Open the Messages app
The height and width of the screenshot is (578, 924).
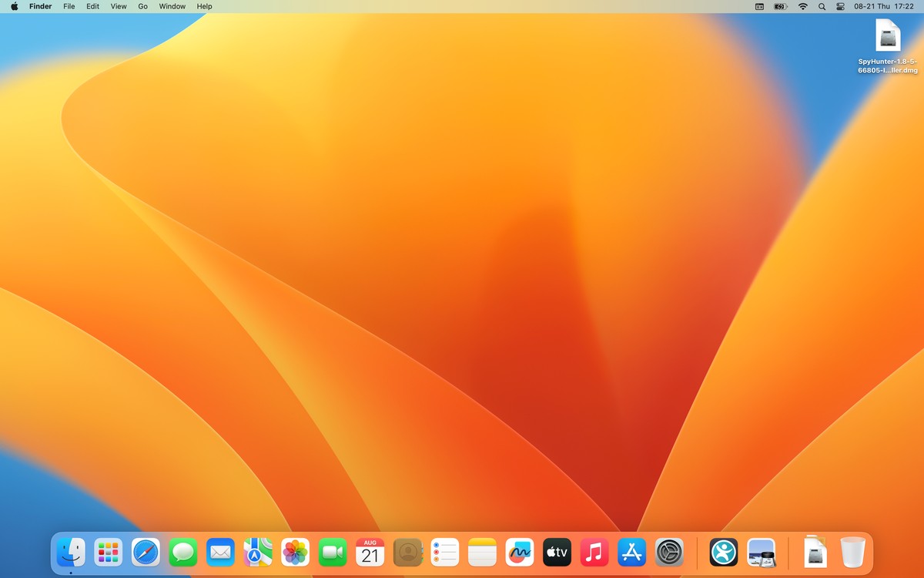click(x=183, y=553)
